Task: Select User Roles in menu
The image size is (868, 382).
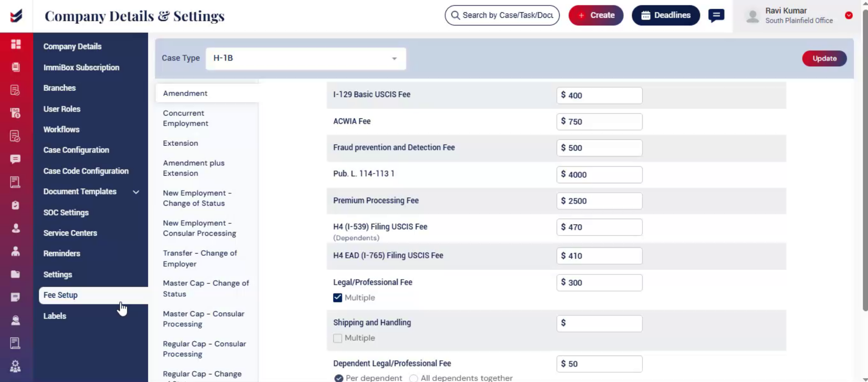Action: 62,109
